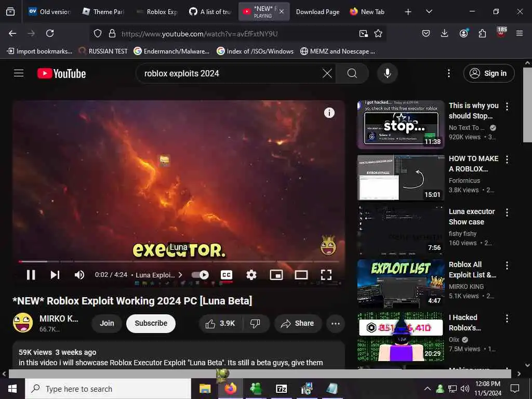The image size is (532, 399).
Task: Go to YouTube home via logo
Action: [x=61, y=73]
